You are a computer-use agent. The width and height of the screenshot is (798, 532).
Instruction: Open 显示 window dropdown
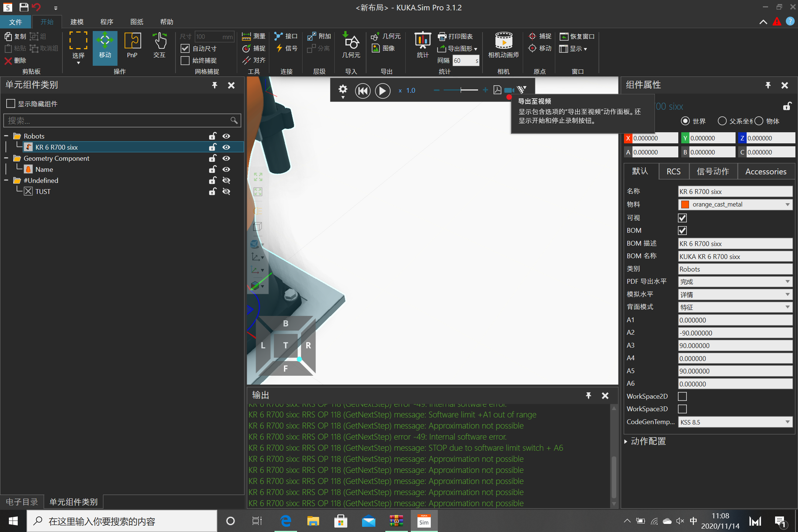[x=573, y=48]
